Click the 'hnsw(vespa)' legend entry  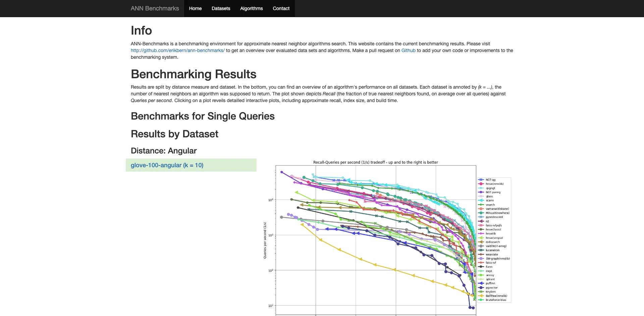point(494,238)
